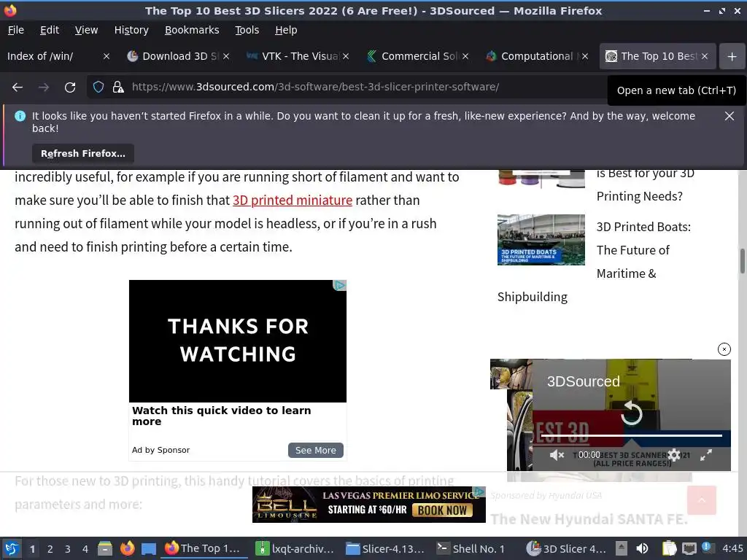Open the Tools menu

247,30
